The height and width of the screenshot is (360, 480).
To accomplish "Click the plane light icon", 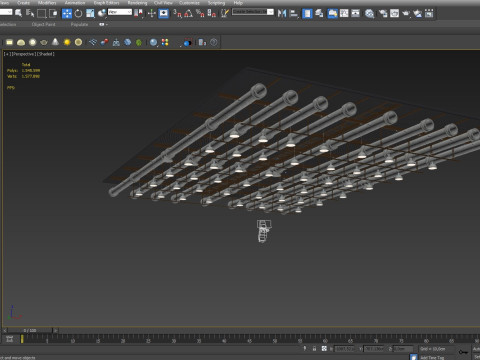I will 9,42.
